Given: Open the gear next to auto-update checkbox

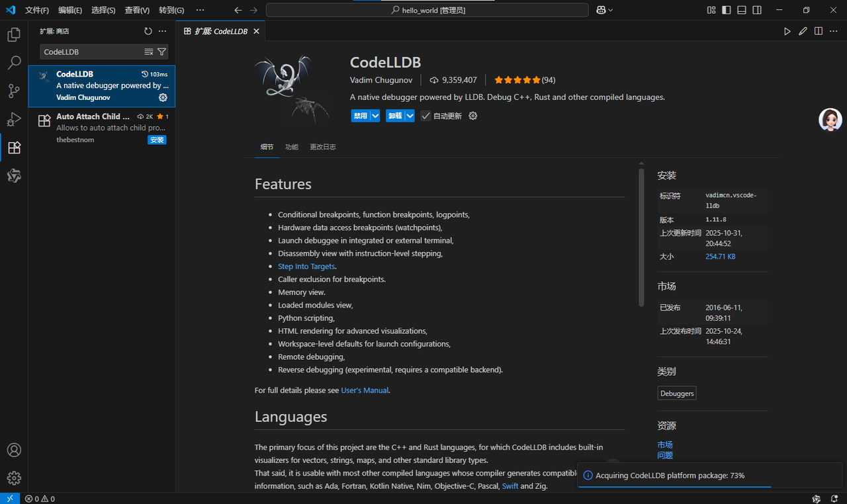Looking at the screenshot, I should click(472, 116).
